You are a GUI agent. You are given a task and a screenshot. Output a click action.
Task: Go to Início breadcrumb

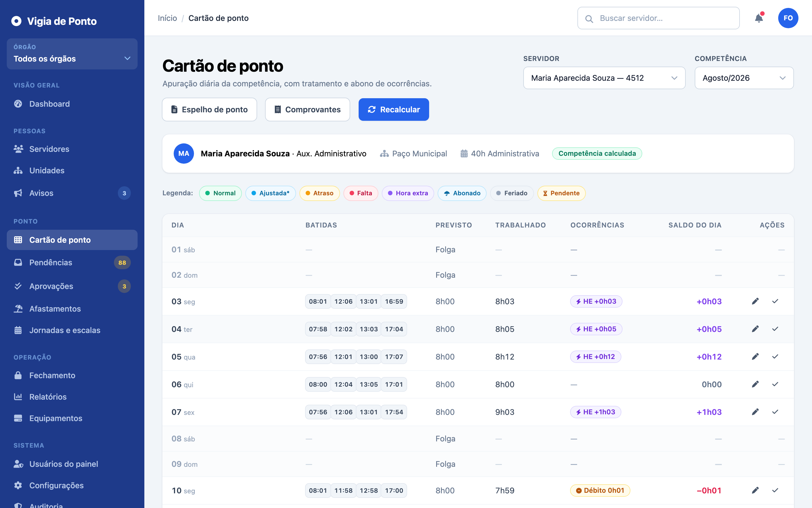pos(167,18)
